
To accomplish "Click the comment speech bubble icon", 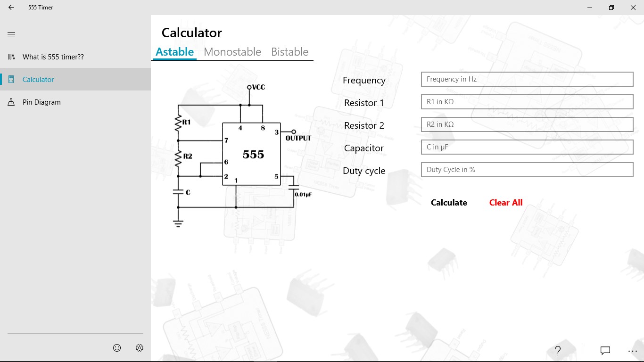I will coord(605,350).
